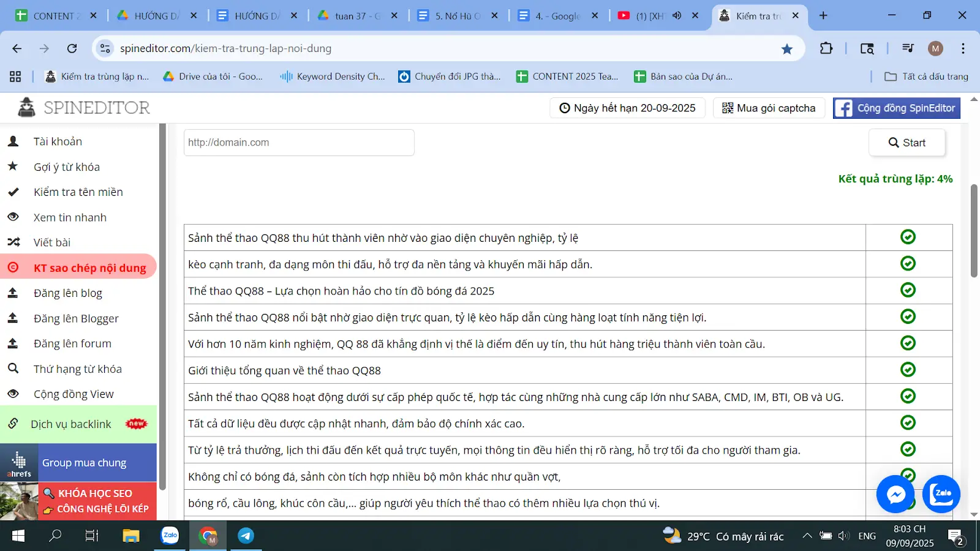Viewport: 980px width, 551px height.
Task: Click Ngày hết hạn 20-09-2025 button
Action: pyautogui.click(x=628, y=108)
